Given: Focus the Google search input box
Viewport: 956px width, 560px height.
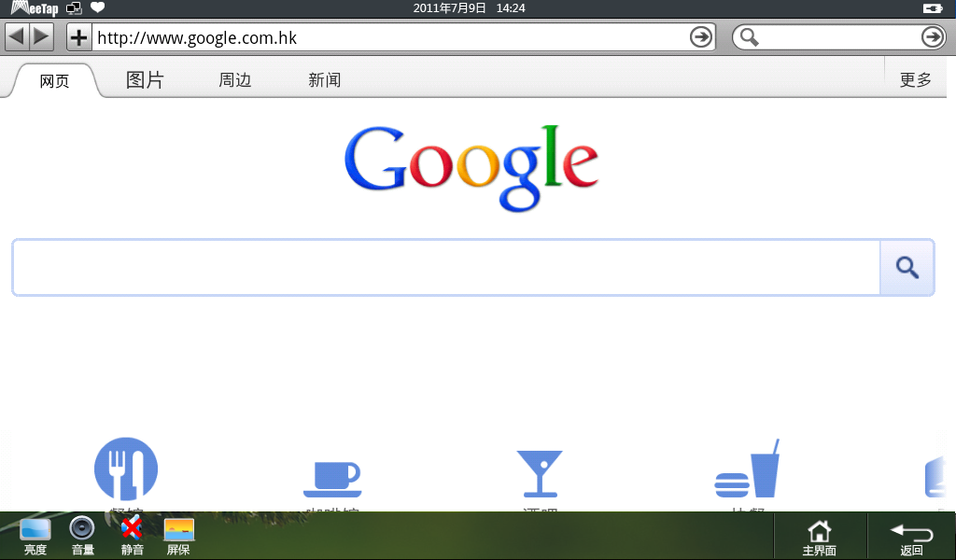Looking at the screenshot, I should (446, 268).
